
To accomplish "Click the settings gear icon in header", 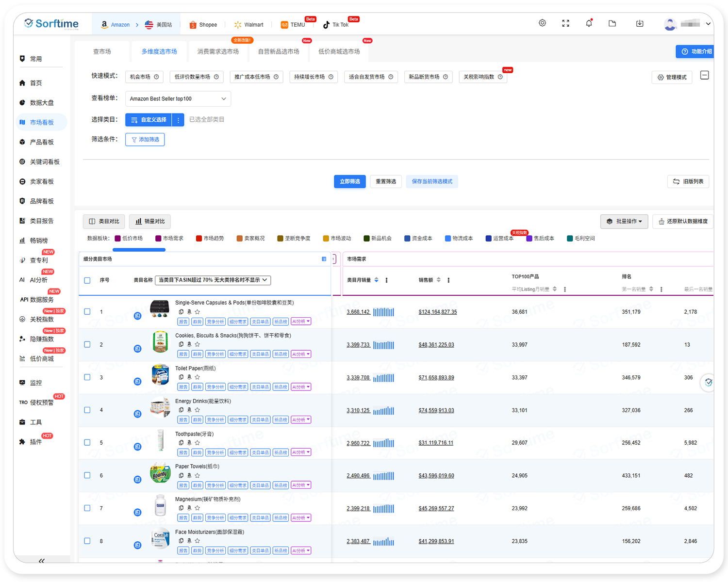I will [x=542, y=23].
